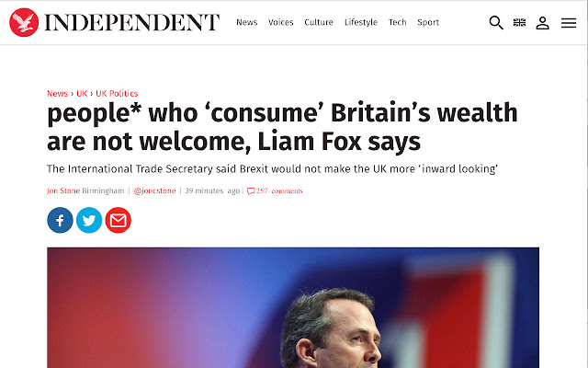Open the Tech section
Screen dimensions: 588x368
pyautogui.click(x=398, y=22)
